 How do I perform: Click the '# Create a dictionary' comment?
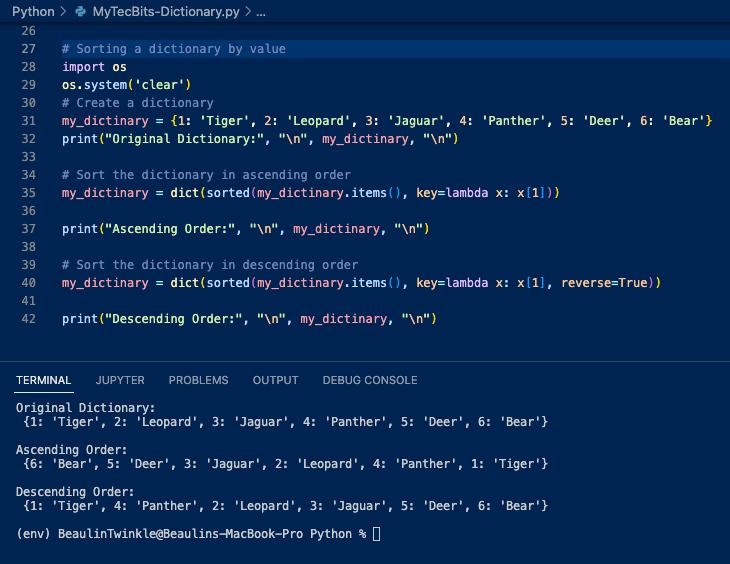pos(138,103)
